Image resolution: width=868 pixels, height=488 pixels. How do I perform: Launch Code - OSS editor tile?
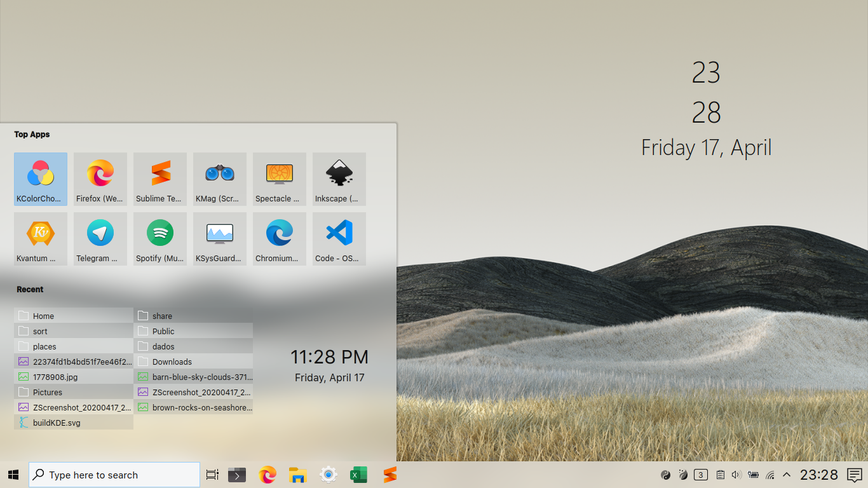[339, 239]
